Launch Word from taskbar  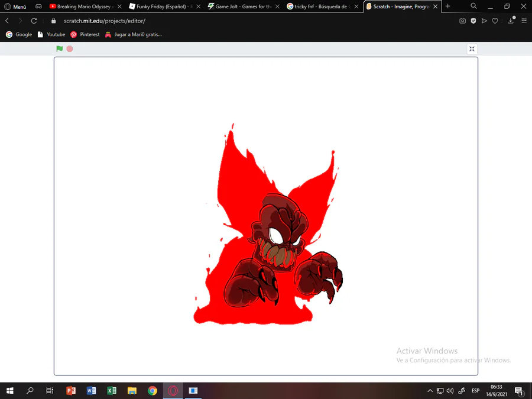click(x=91, y=391)
